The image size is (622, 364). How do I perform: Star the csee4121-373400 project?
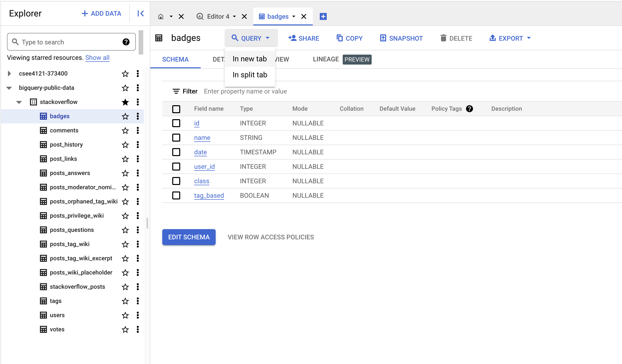(125, 74)
